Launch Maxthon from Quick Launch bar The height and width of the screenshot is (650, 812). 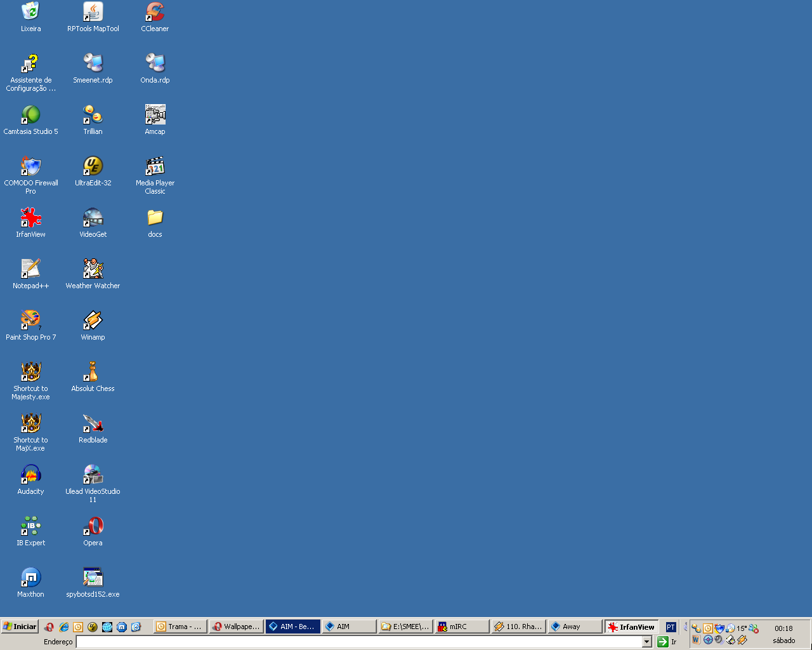(122, 627)
